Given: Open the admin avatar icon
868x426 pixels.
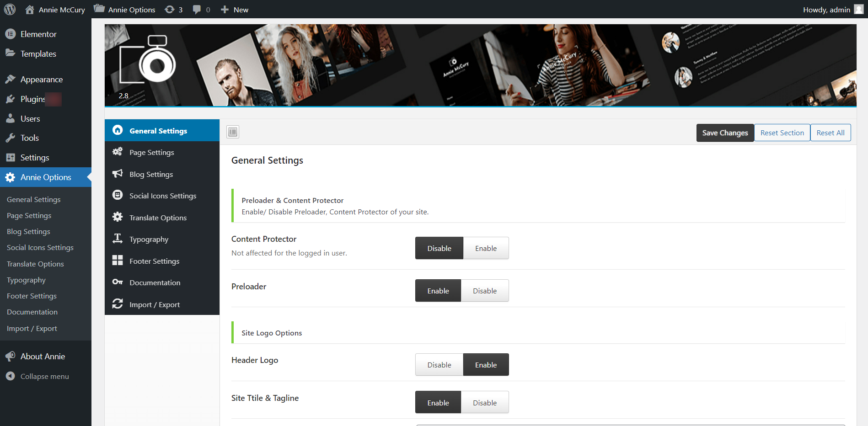Looking at the screenshot, I should 859,10.
